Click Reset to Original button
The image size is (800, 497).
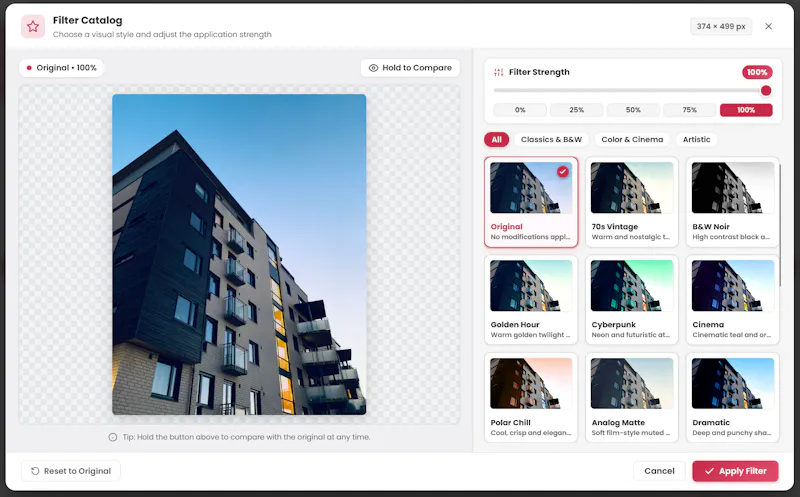(x=71, y=471)
